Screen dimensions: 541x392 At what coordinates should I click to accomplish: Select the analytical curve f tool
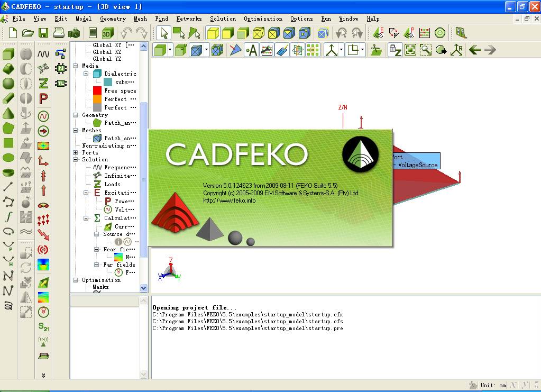[x=8, y=217]
